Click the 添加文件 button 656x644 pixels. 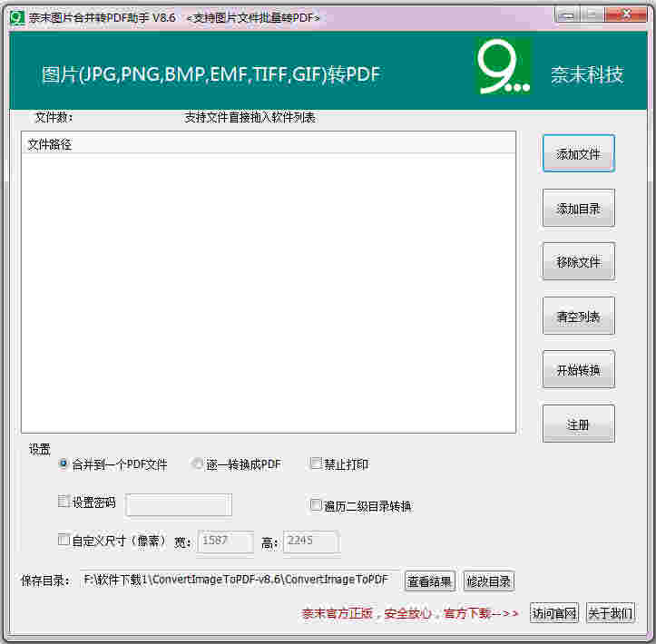(578, 153)
